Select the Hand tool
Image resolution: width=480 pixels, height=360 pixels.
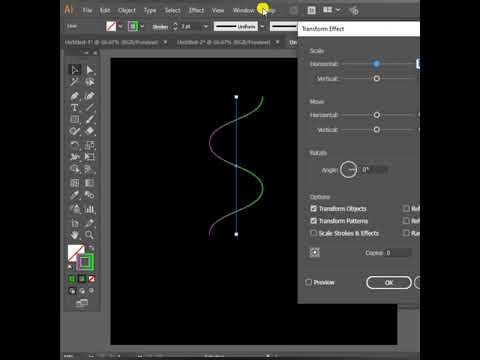(75, 235)
